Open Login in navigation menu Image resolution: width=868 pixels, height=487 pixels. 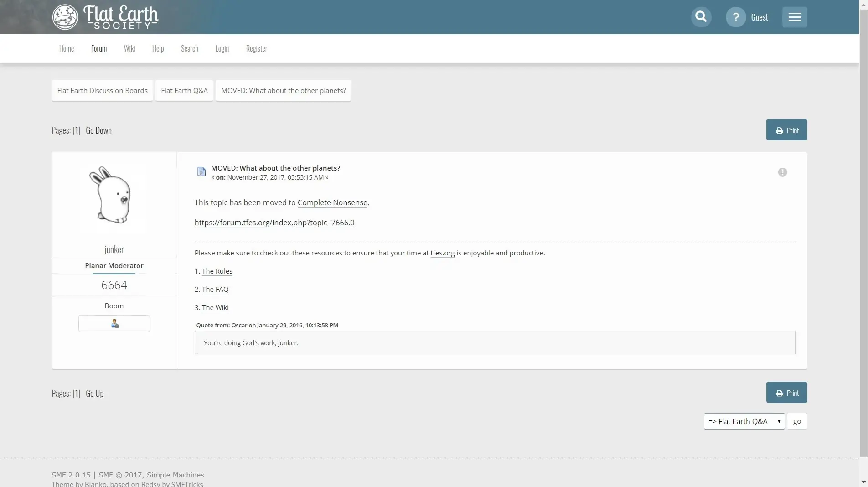[x=222, y=48]
